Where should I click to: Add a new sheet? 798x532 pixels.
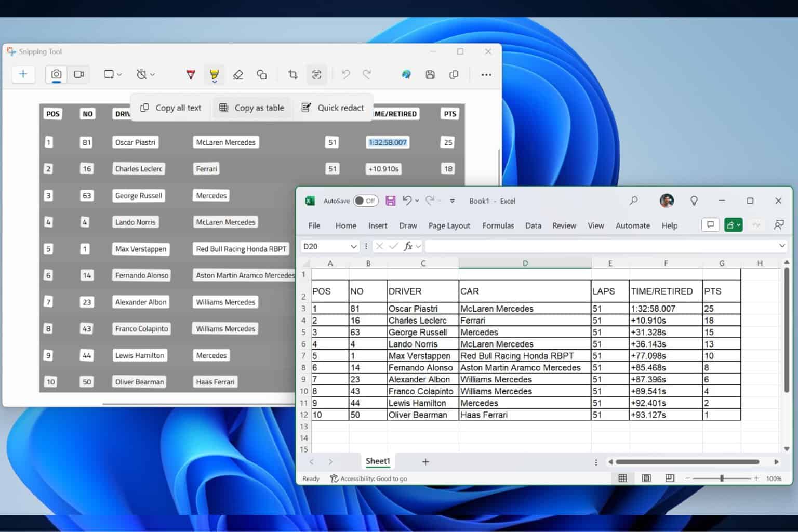pos(425,461)
